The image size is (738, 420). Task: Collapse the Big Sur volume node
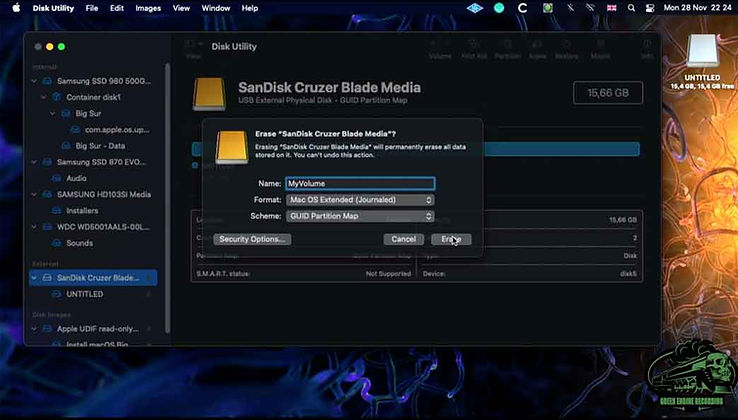pos(53,113)
